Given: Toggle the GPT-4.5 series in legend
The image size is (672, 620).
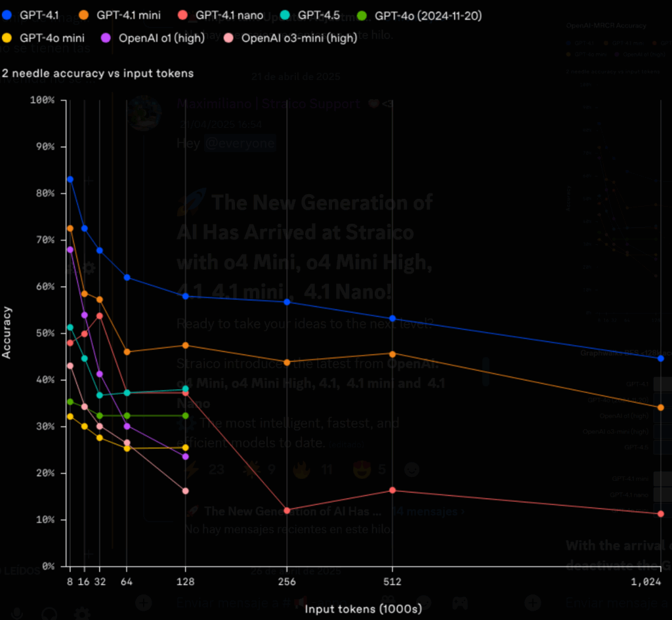Looking at the screenshot, I should [x=310, y=16].
